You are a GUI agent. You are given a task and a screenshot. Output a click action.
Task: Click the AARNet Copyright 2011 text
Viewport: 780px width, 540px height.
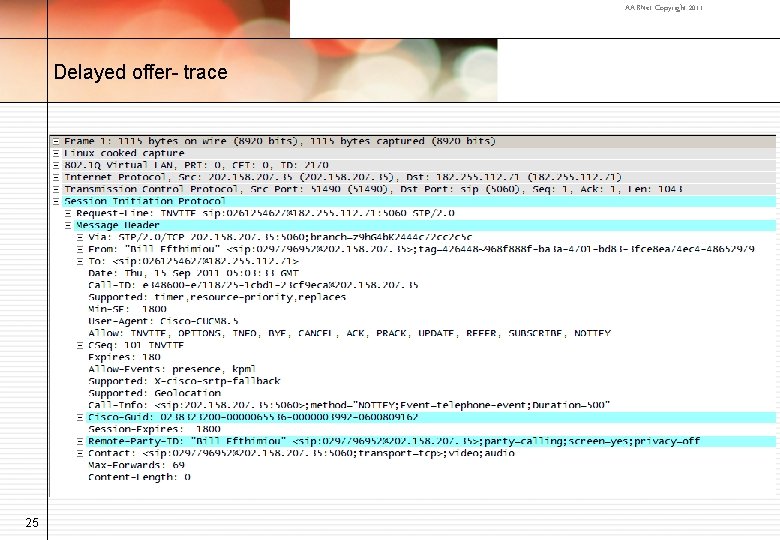664,7
